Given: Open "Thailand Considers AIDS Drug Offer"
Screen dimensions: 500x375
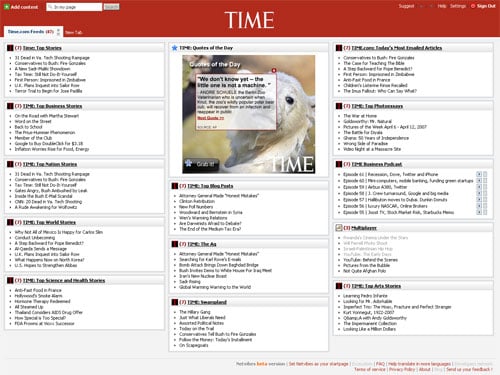Looking at the screenshot, I should click(49, 312).
